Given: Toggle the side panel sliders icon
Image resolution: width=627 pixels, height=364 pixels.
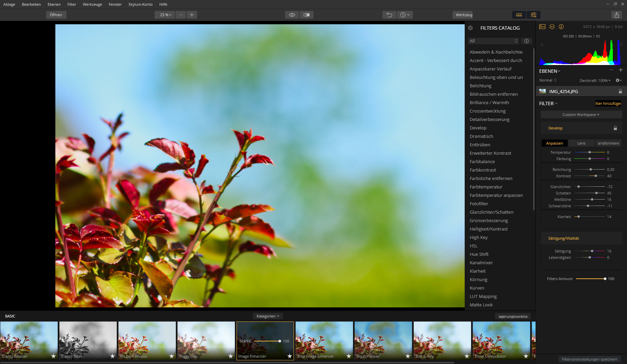Looking at the screenshot, I should 534,15.
